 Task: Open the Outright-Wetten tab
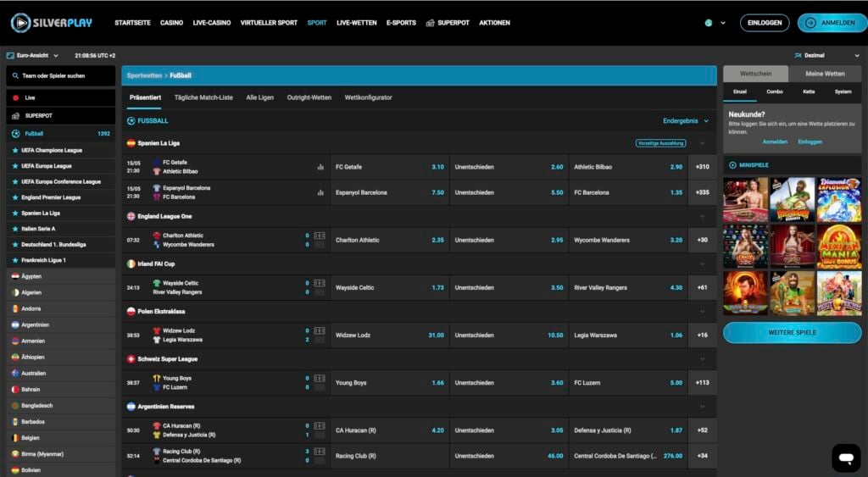point(309,97)
